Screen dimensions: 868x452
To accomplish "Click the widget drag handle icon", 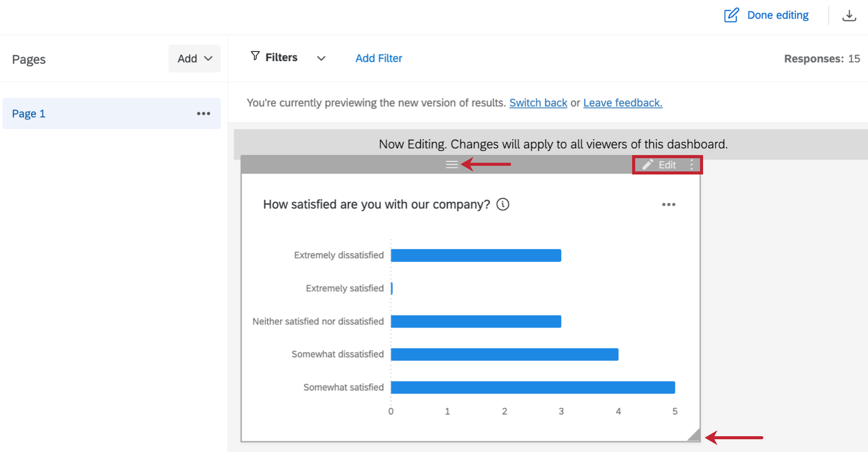I will pyautogui.click(x=451, y=165).
